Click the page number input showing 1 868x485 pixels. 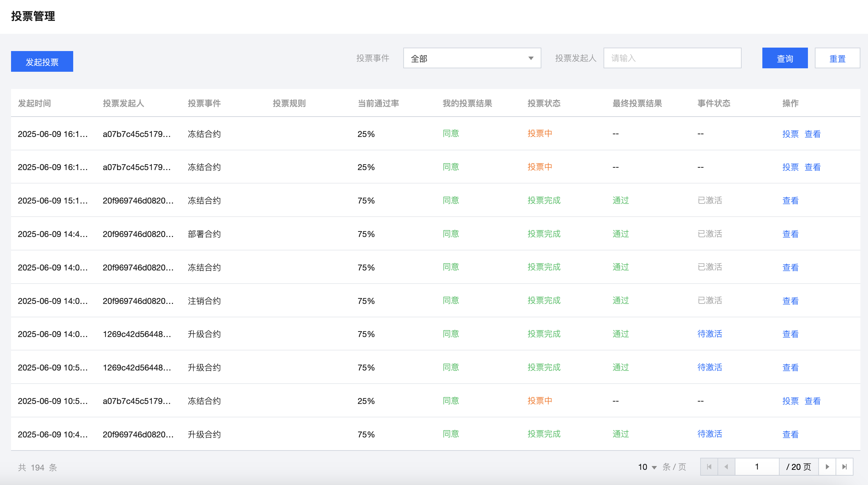757,467
